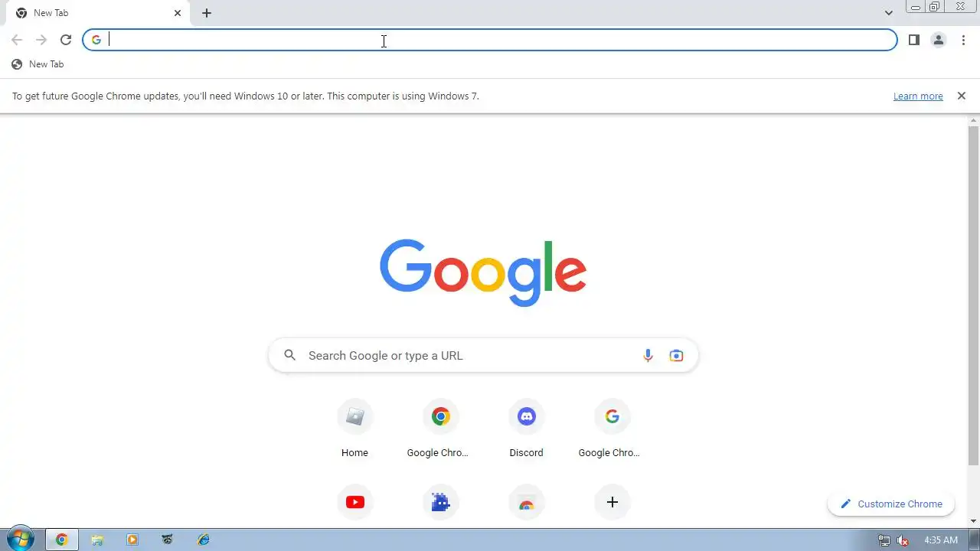Open the New Tab bookmark

coord(38,64)
